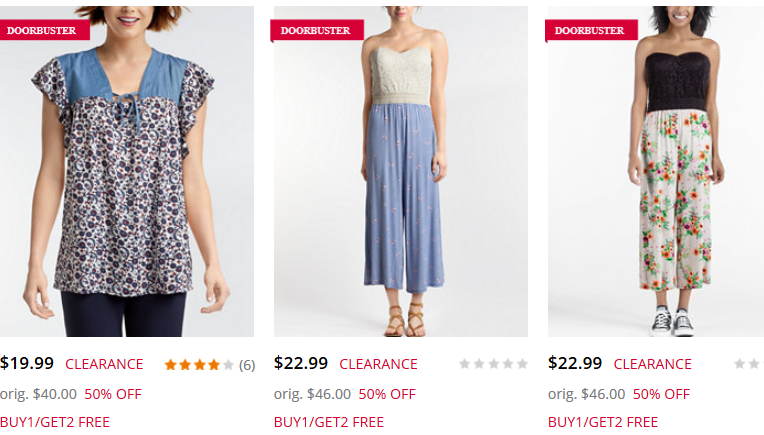This screenshot has height=435, width=764.
Task: Click the Doorbuster badge on the blue jumpsuit
Action: [315, 30]
